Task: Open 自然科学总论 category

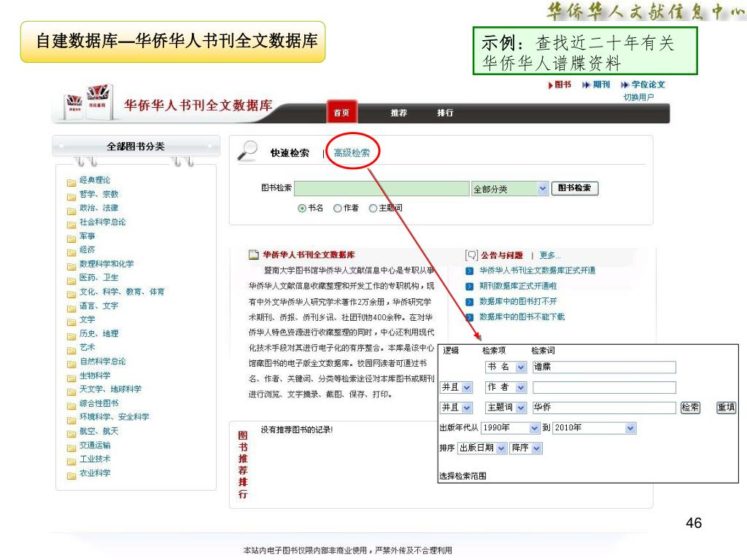Action: pyautogui.click(x=102, y=362)
